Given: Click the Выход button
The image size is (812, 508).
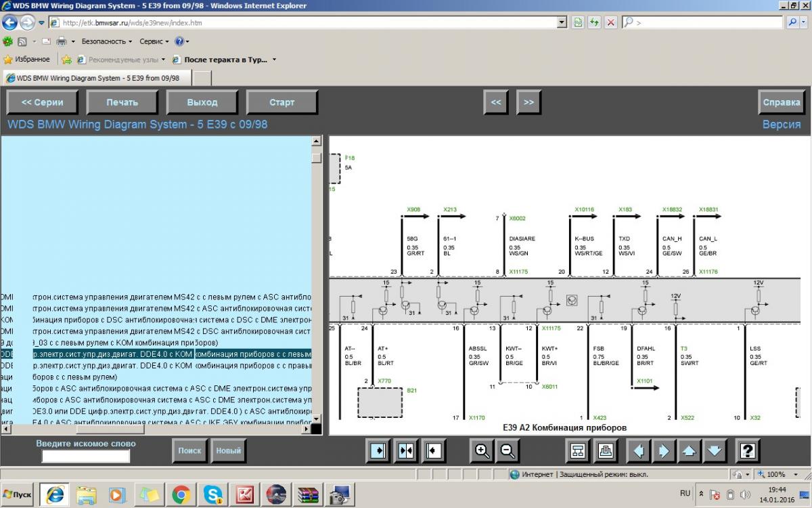Looking at the screenshot, I should [x=202, y=102].
